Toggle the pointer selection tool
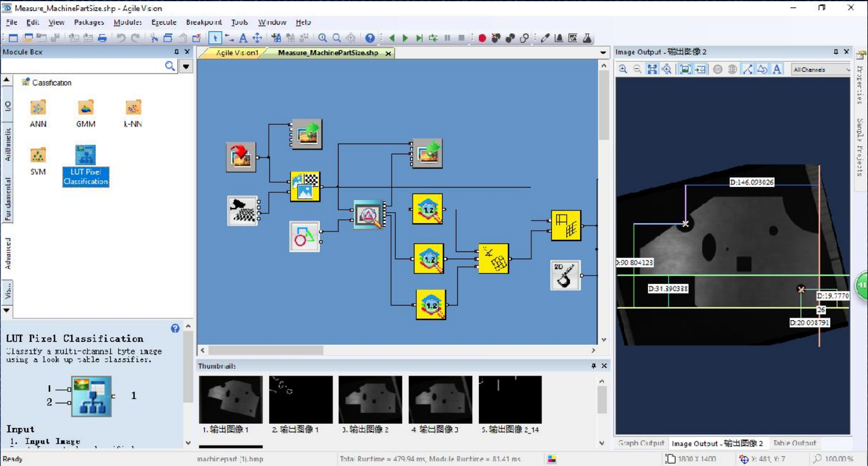Viewport: 868px width, 466px height. (x=216, y=38)
